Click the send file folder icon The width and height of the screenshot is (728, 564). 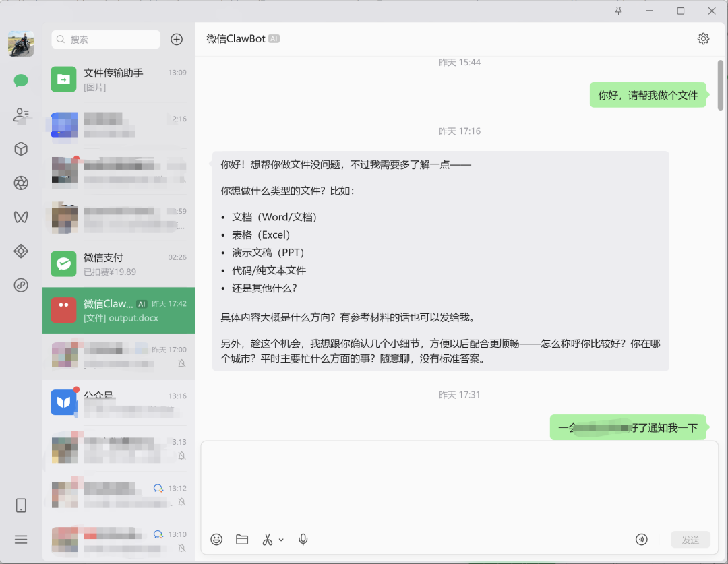[x=242, y=539]
